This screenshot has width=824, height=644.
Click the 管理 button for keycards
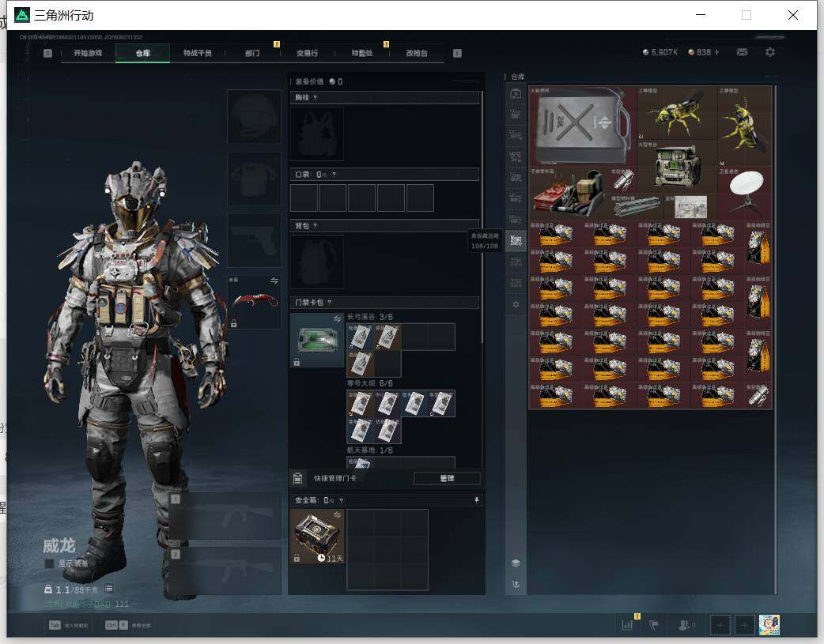coord(447,478)
